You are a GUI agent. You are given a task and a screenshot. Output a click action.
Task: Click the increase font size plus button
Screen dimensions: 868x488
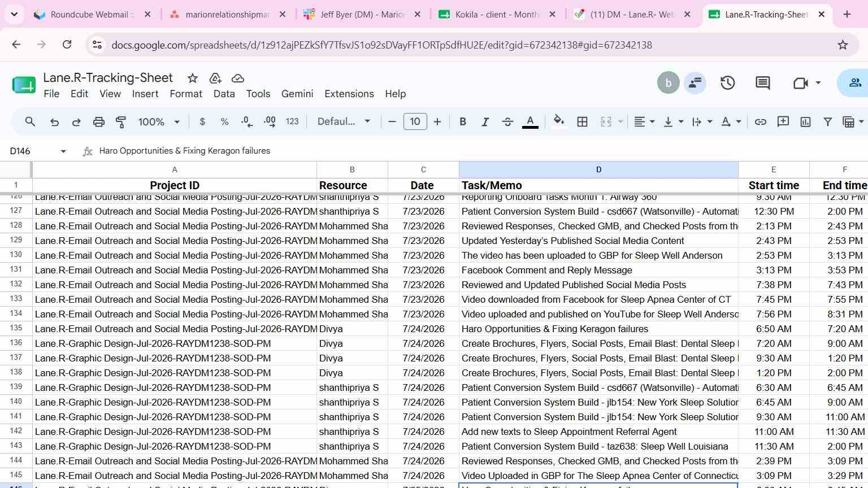[x=437, y=121]
